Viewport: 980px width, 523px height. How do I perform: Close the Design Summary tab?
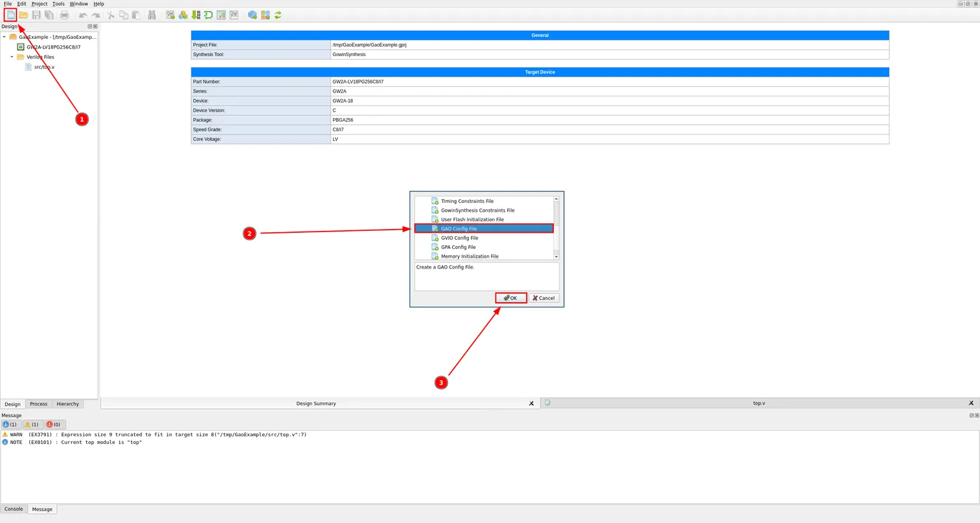(x=531, y=403)
